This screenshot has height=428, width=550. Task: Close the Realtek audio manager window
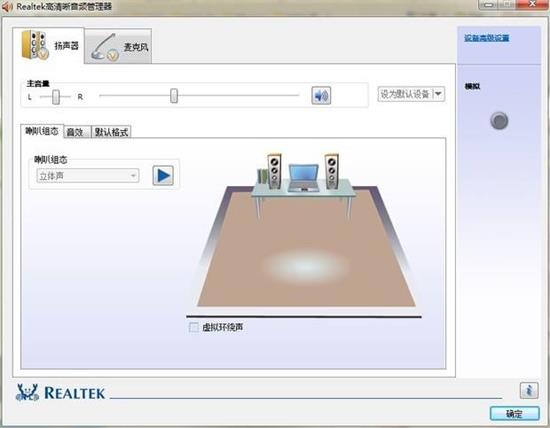coord(532,4)
